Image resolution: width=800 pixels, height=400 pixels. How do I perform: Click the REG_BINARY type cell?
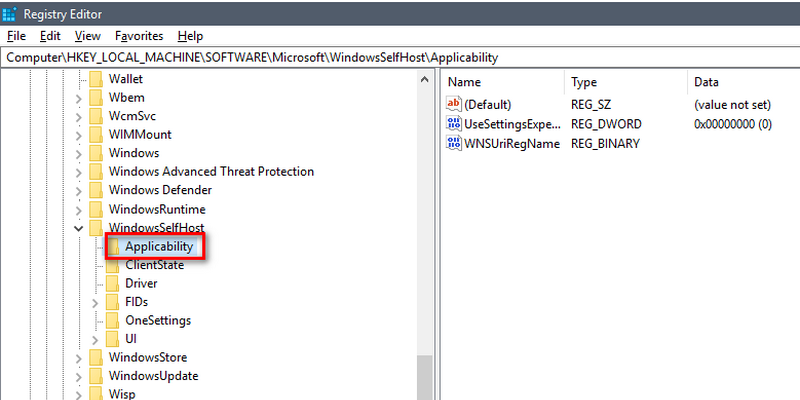click(x=605, y=143)
